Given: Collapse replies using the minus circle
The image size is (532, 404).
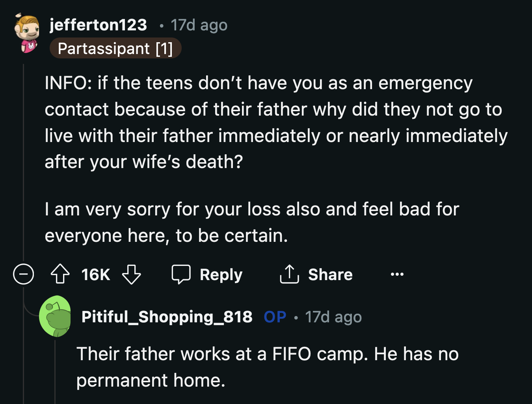Looking at the screenshot, I should click(23, 274).
